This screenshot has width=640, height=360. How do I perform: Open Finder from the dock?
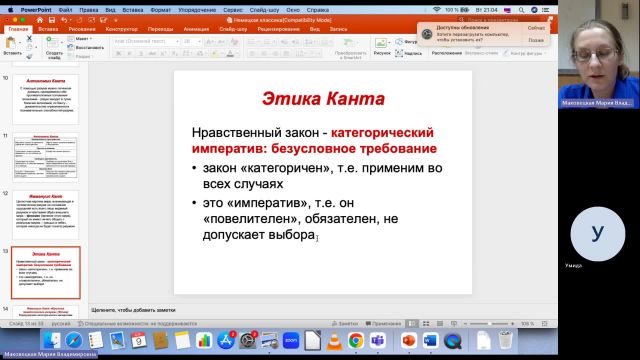52,340
